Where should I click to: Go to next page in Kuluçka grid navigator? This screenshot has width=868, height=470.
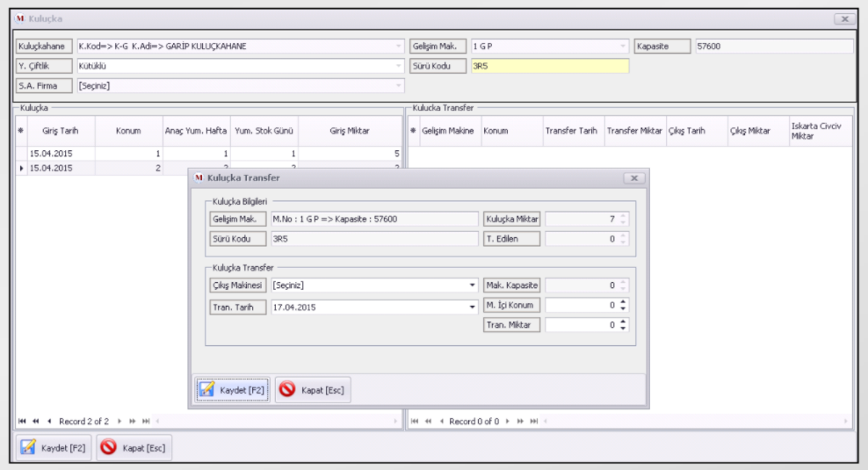click(133, 422)
